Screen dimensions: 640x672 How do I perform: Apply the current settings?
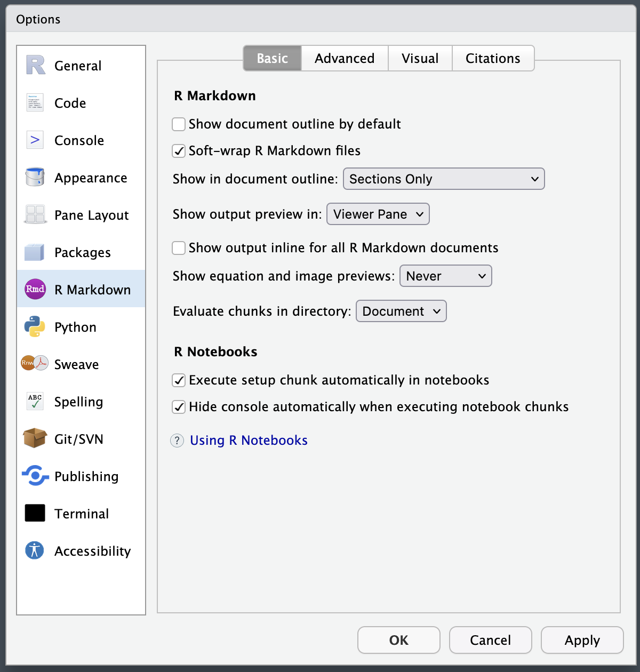coord(582,640)
